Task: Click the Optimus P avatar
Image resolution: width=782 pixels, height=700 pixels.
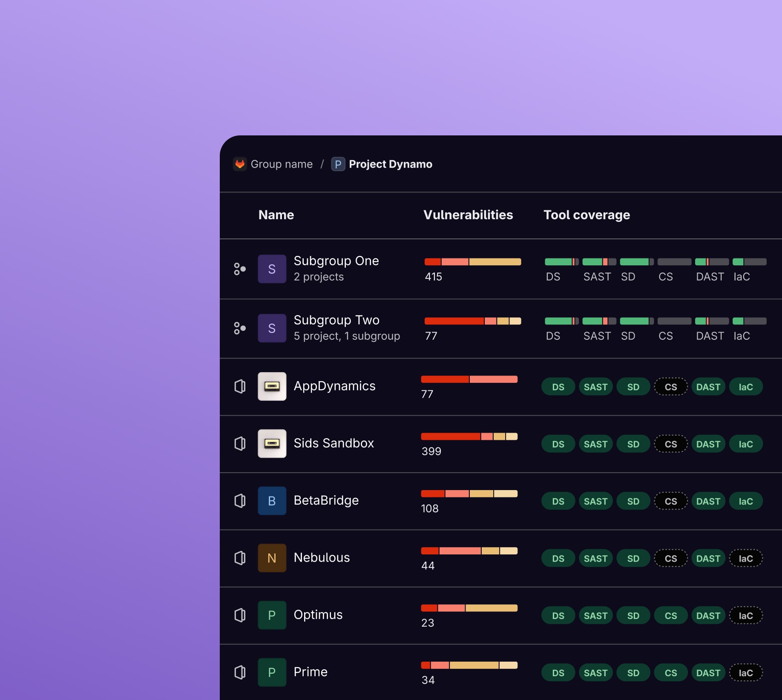Action: coord(272,615)
